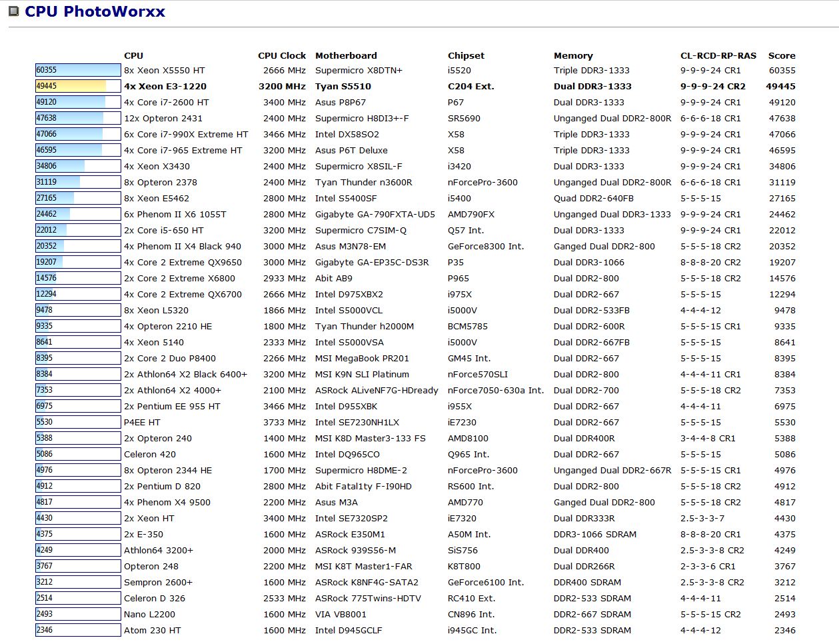Screen dimensions: 839x644
Task: Select Supermicro X8DTN+ motherboard cell
Action: click(359, 70)
